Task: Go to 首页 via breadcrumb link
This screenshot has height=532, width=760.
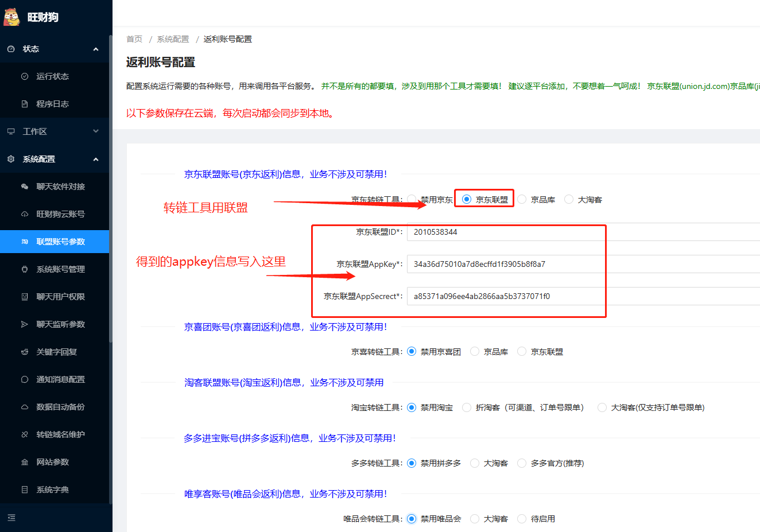Action: click(x=134, y=39)
